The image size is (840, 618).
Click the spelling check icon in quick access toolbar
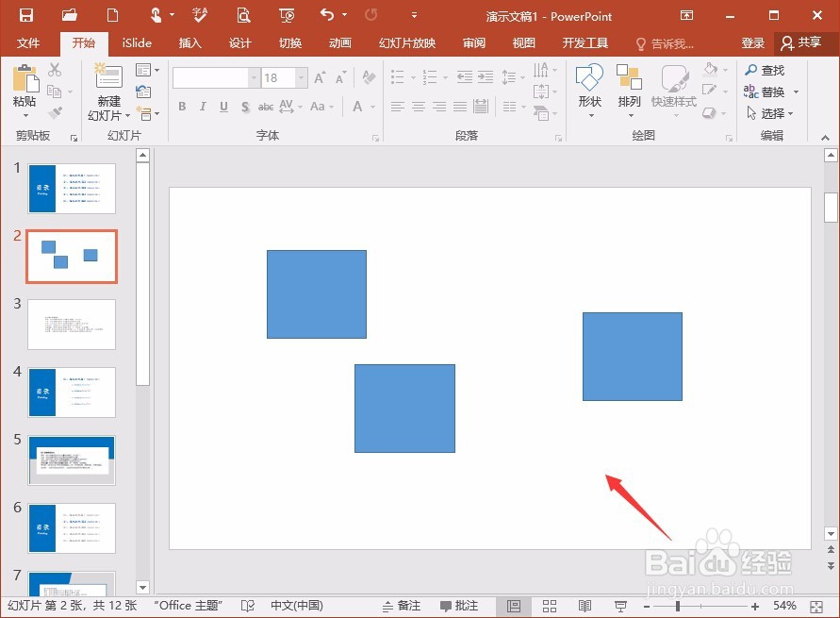point(200,15)
